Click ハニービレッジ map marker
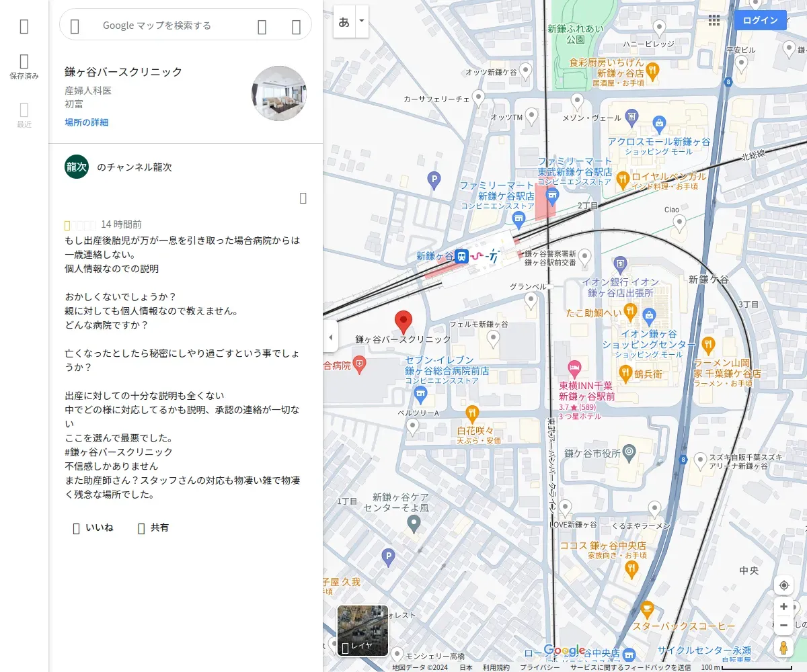Screen dimensions: 807x672 pos(660,29)
